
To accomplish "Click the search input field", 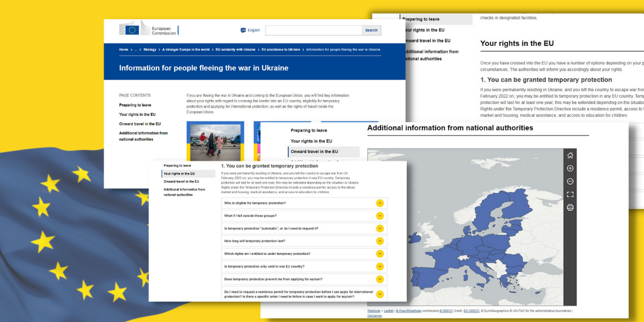I will click(x=313, y=31).
